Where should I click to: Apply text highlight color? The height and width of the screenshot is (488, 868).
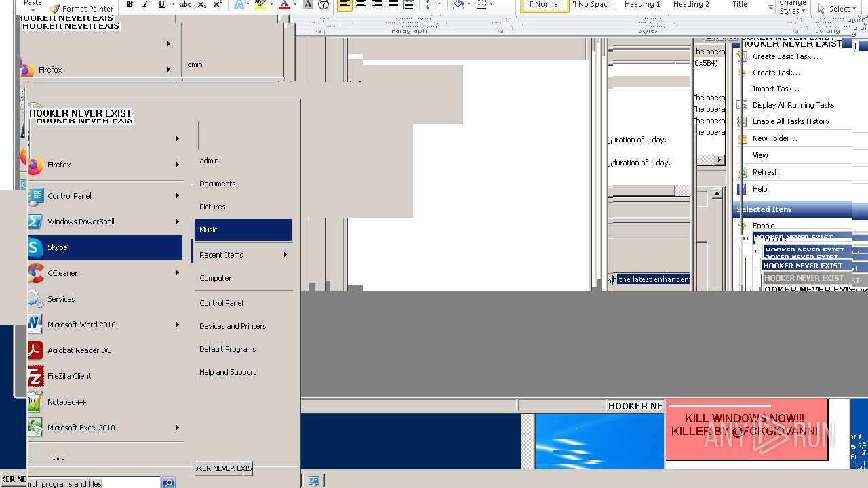point(260,4)
